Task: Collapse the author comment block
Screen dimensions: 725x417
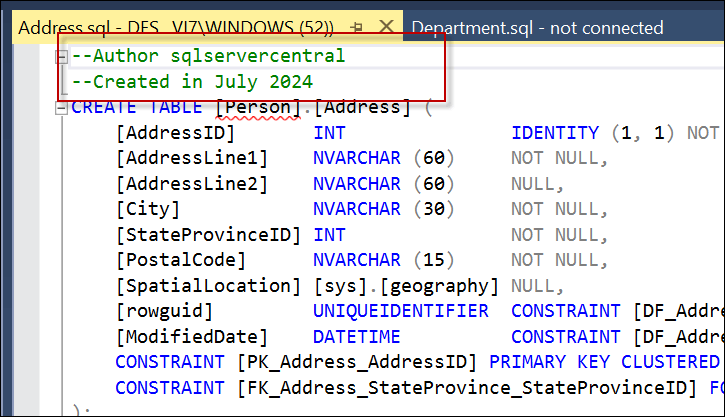Action: point(61,56)
